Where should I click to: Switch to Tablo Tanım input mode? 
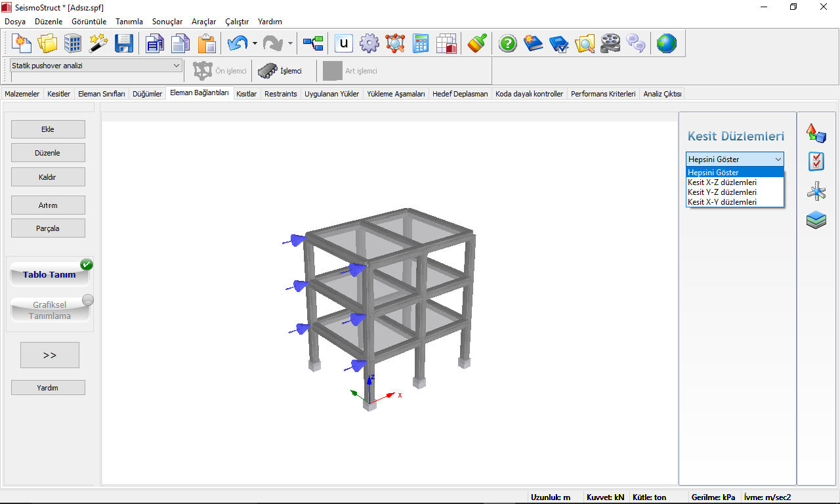(x=50, y=275)
